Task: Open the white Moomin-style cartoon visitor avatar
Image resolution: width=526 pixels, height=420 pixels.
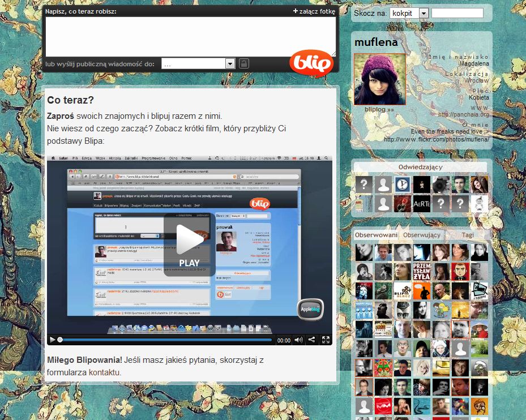Action: pyautogui.click(x=480, y=204)
